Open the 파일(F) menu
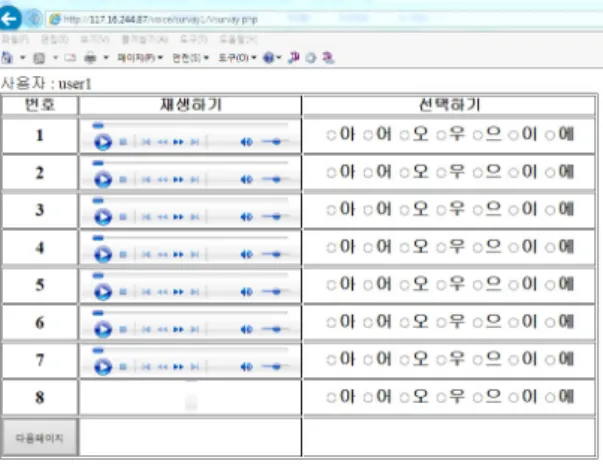This screenshot has height=464, width=603. pos(15,39)
